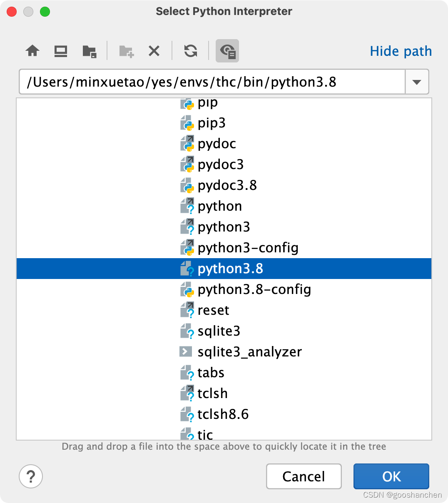Close dialog with red window button

click(x=12, y=12)
